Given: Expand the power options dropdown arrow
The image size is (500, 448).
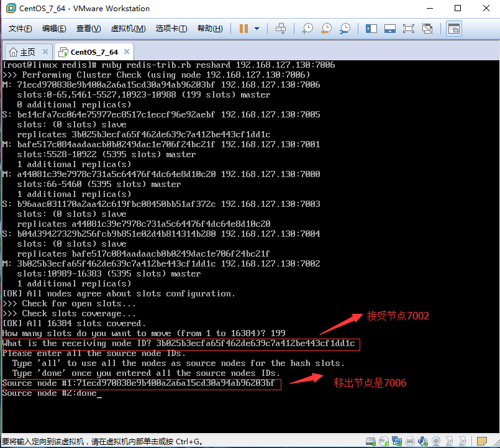Looking at the screenshot, I should [257, 29].
